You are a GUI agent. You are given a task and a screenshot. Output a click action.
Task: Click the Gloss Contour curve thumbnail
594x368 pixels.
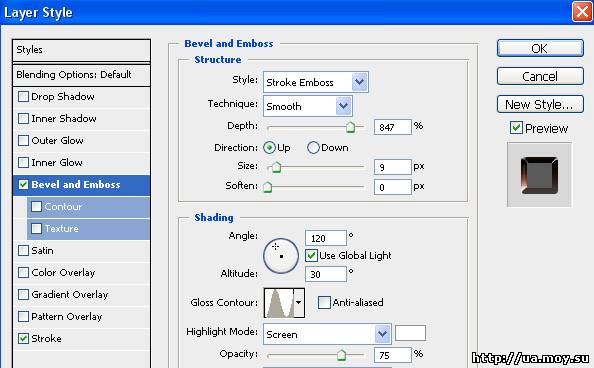click(279, 302)
